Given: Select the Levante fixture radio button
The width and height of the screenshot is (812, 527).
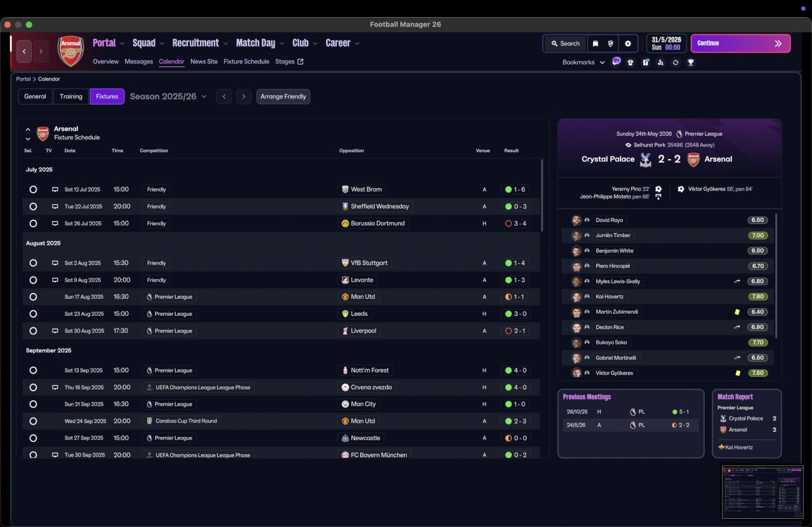Looking at the screenshot, I should coord(33,280).
